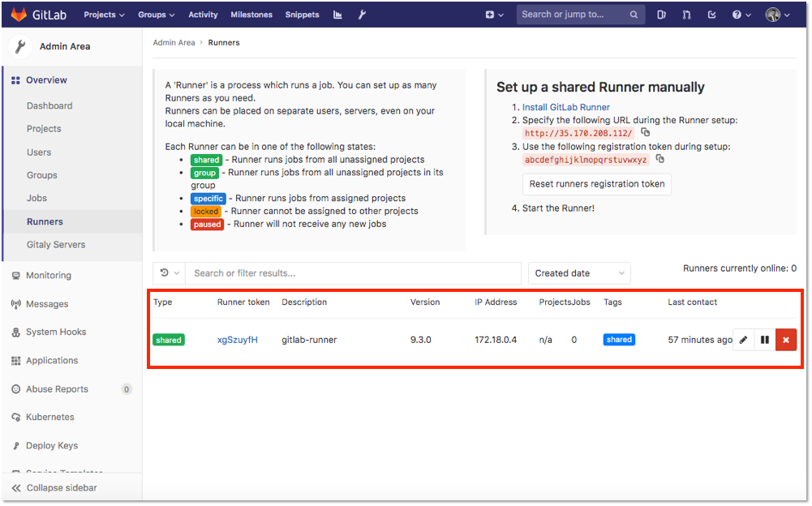Click the Overview grid icon in sidebar
The width and height of the screenshot is (812, 506).
(x=15, y=80)
